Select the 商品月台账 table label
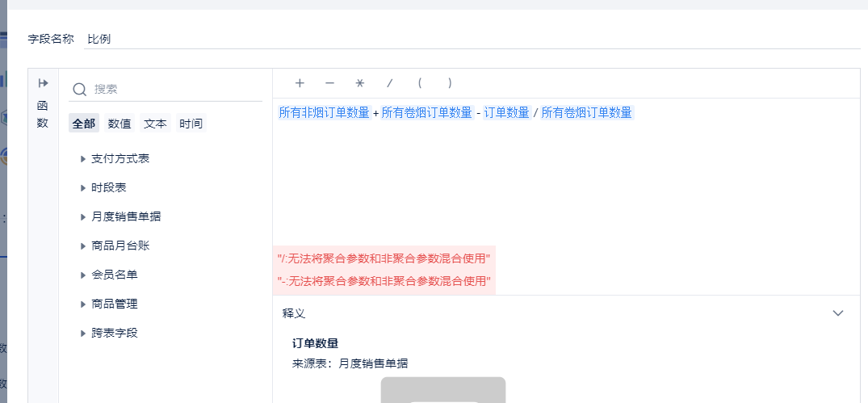Viewport: 868px width, 403px height. [x=120, y=246]
